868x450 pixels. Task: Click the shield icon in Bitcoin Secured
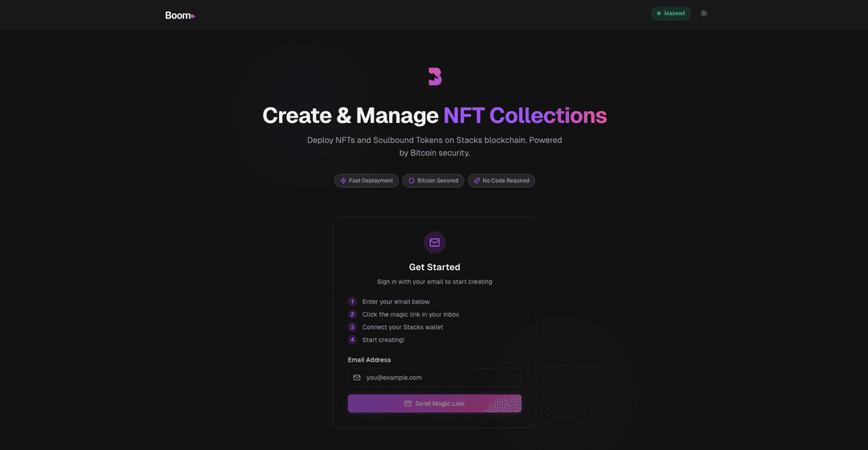(411, 181)
